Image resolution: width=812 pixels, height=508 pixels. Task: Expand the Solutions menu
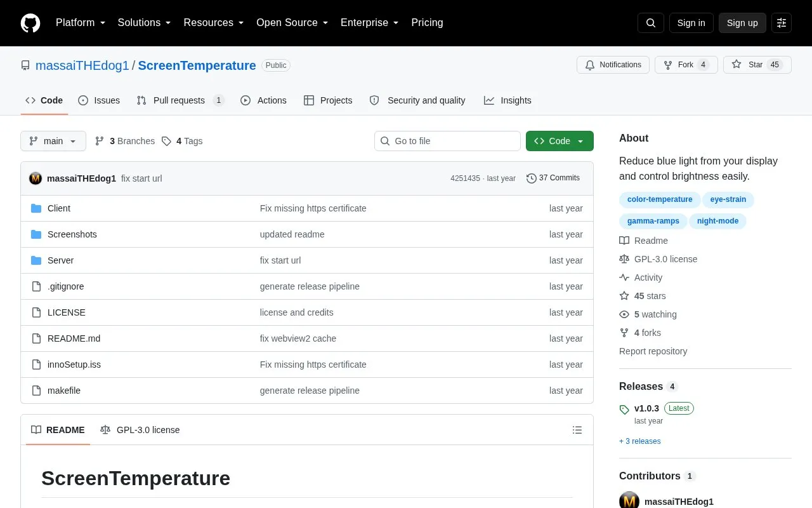click(144, 23)
